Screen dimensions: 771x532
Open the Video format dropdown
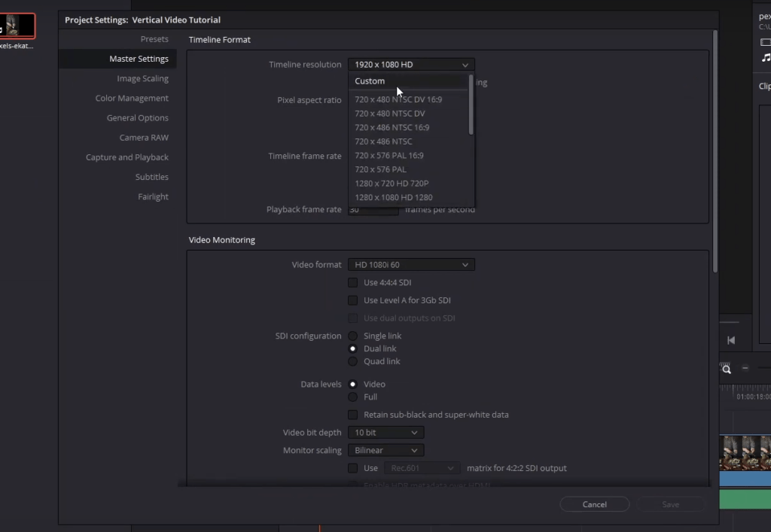pos(411,265)
